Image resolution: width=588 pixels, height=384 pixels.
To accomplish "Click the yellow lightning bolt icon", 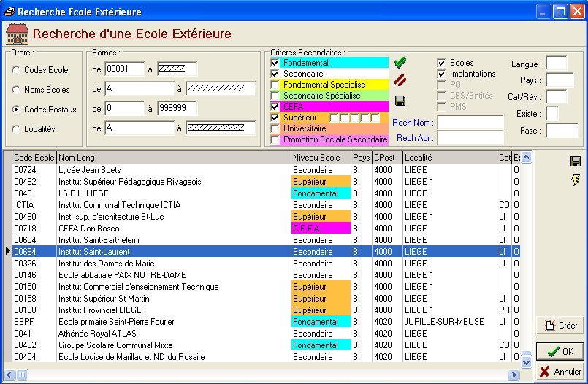I will coord(576,180).
